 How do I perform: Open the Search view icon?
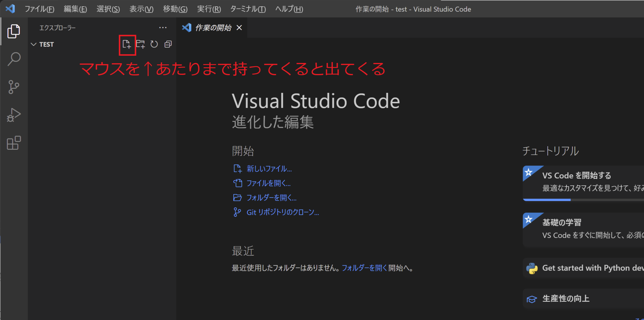14,59
